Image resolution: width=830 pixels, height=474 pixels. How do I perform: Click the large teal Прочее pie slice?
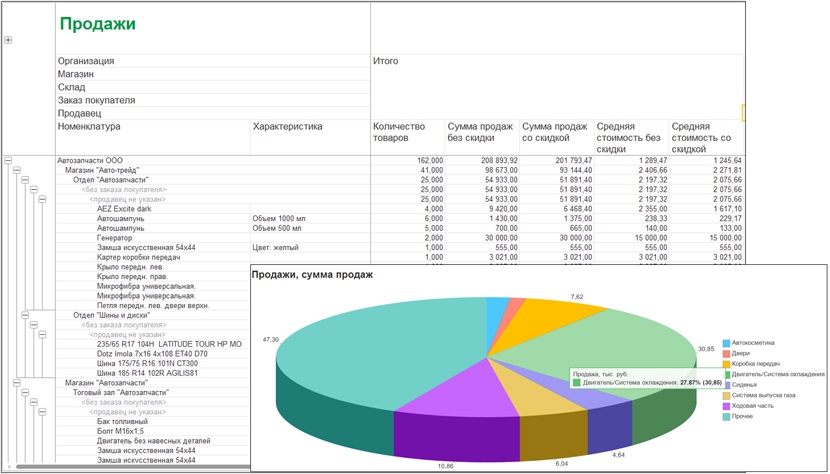pyautogui.click(x=371, y=355)
